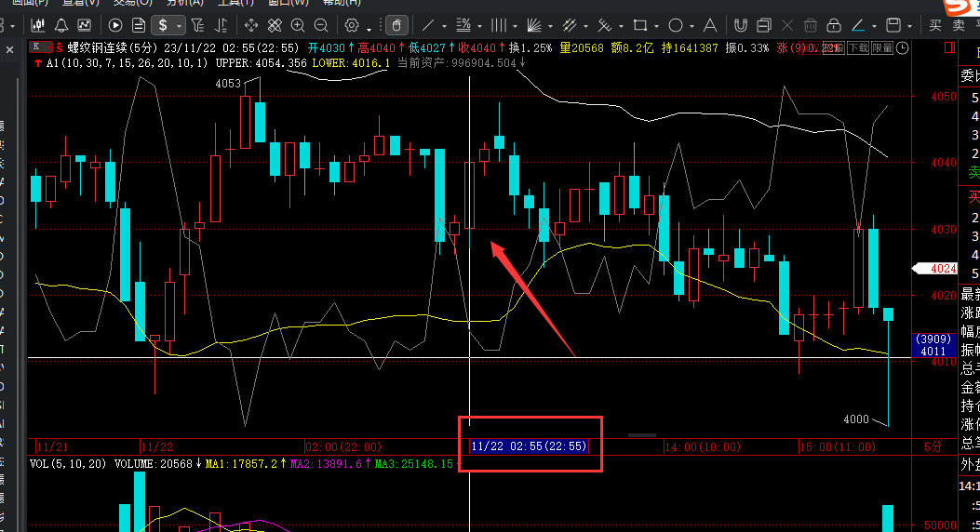Zoom out with the magnifier minus
The image size is (980, 532).
coord(321,26)
